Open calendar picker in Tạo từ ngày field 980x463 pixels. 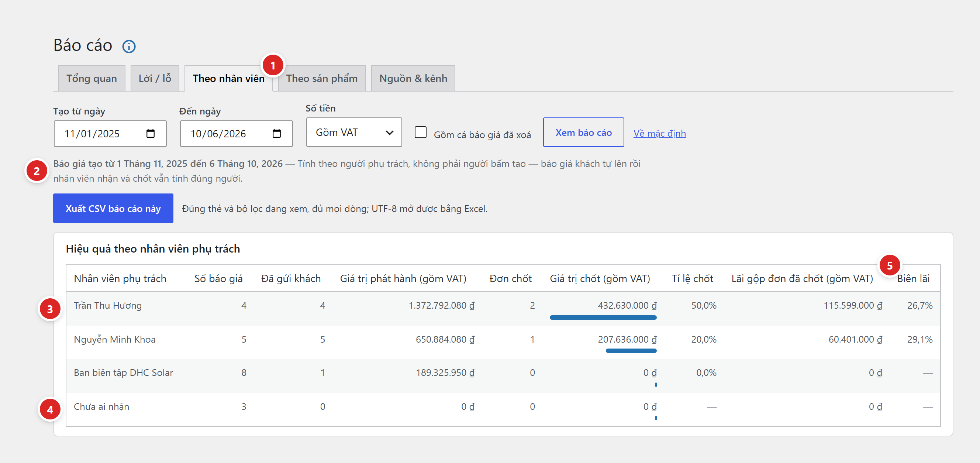151,133
